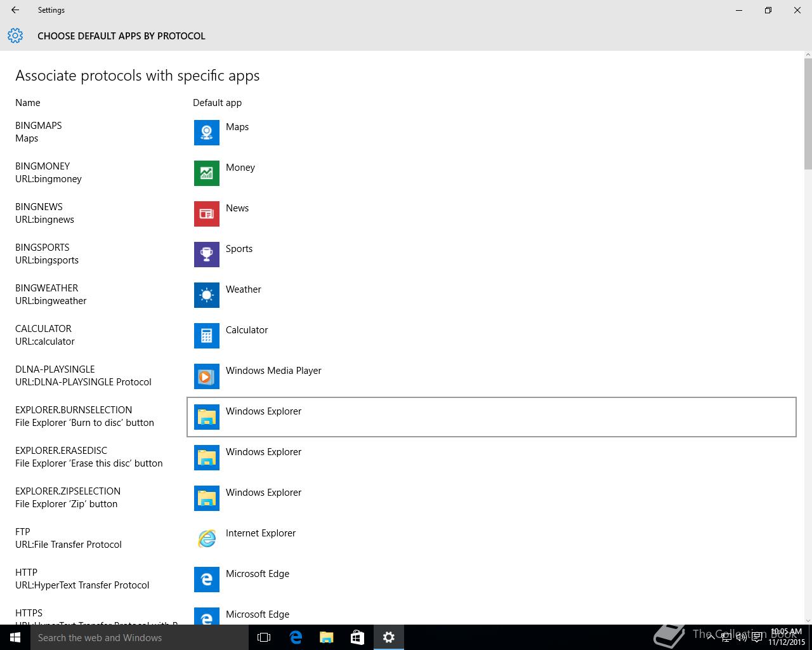The width and height of the screenshot is (812, 650).
Task: Click the Internet Explorer label for FTP
Action: coord(261,533)
